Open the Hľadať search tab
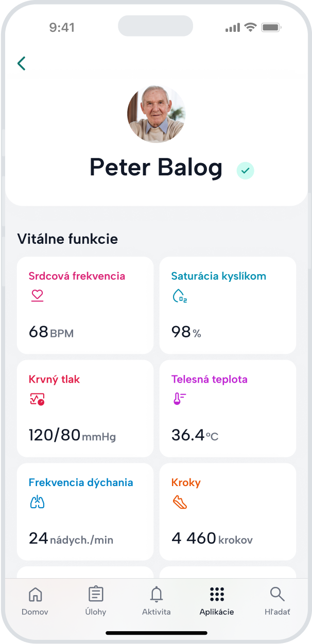 coord(278,601)
